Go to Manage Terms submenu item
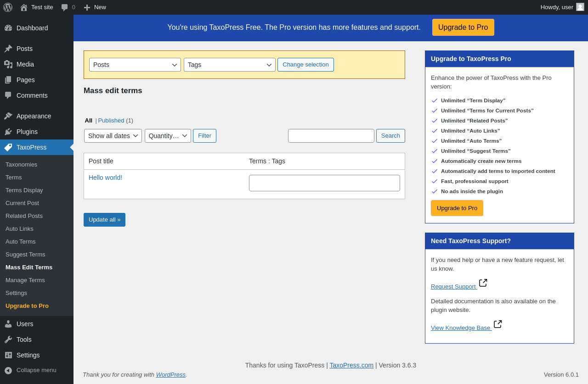588x384 pixels. (x=25, y=280)
